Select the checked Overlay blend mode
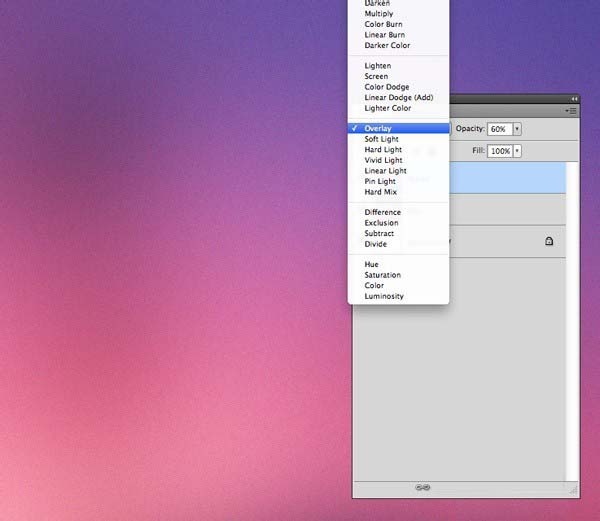The image size is (600, 521). 398,129
